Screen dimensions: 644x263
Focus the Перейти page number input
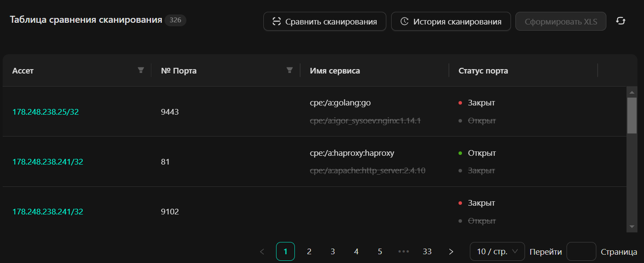tap(581, 252)
